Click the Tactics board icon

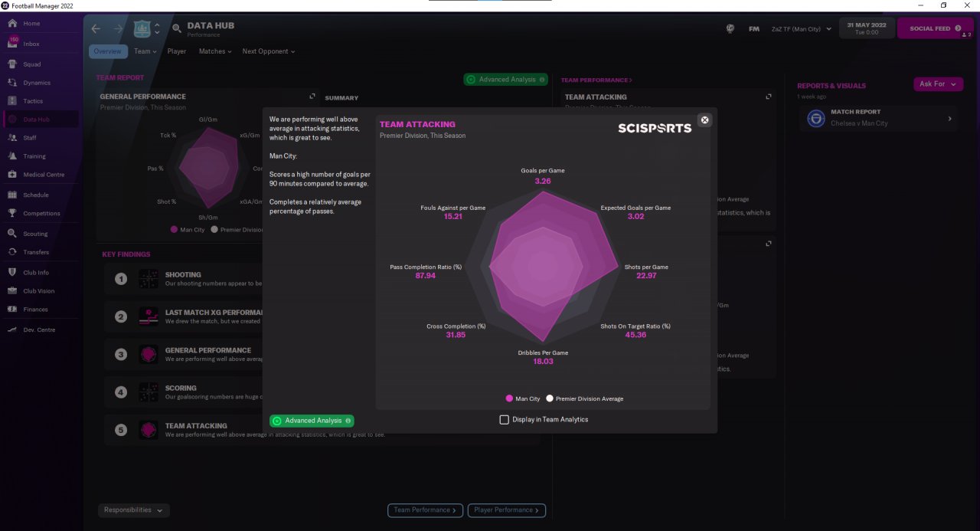(x=12, y=101)
